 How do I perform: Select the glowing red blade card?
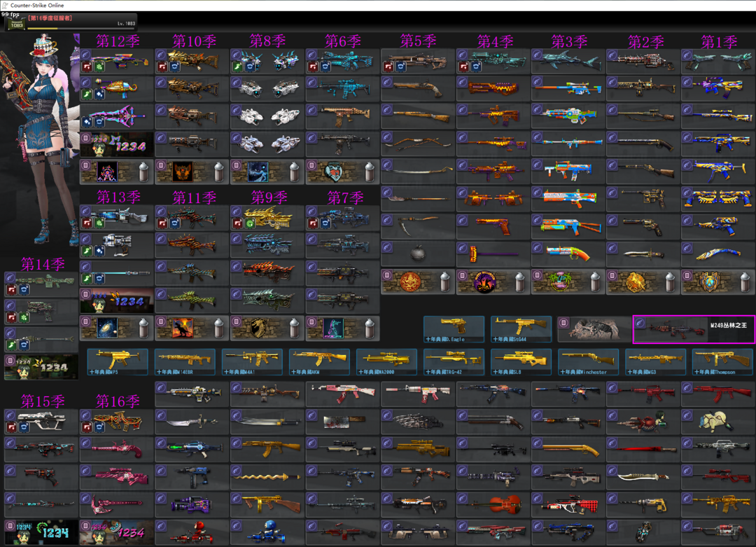tap(643, 449)
